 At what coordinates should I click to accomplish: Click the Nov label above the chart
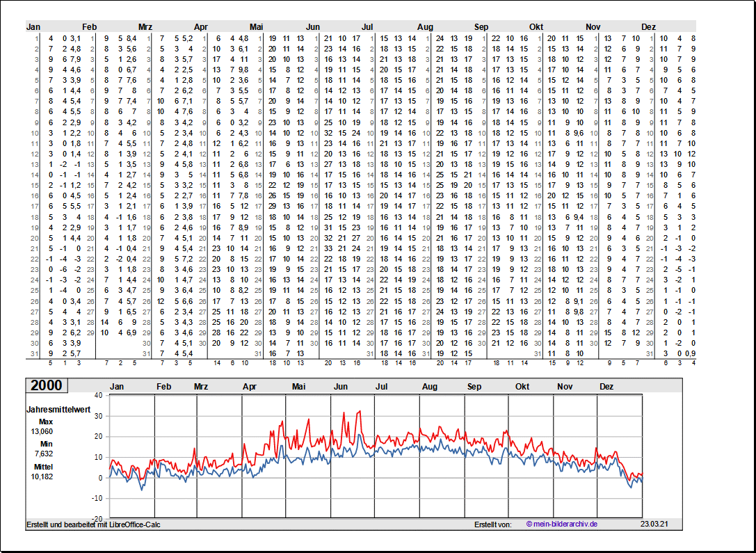coord(565,387)
